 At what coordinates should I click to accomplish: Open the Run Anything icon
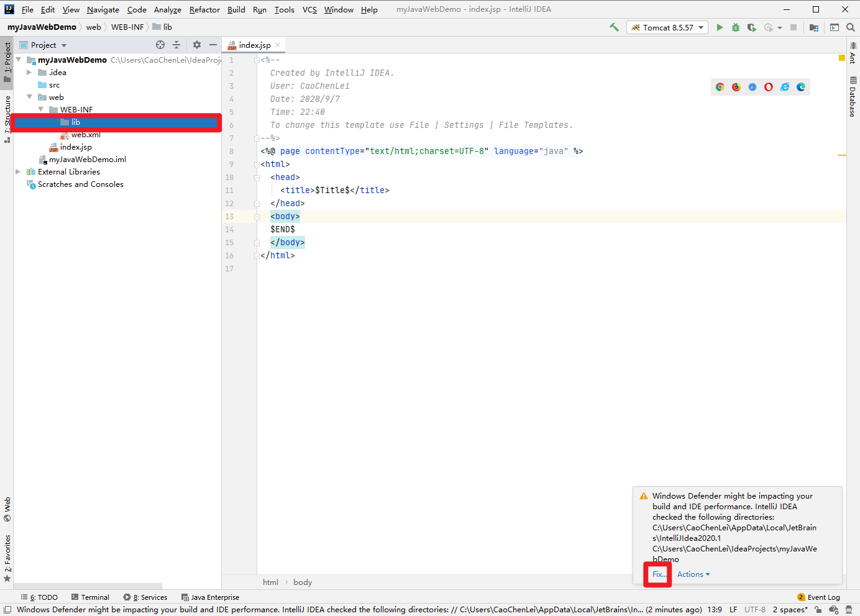[835, 27]
